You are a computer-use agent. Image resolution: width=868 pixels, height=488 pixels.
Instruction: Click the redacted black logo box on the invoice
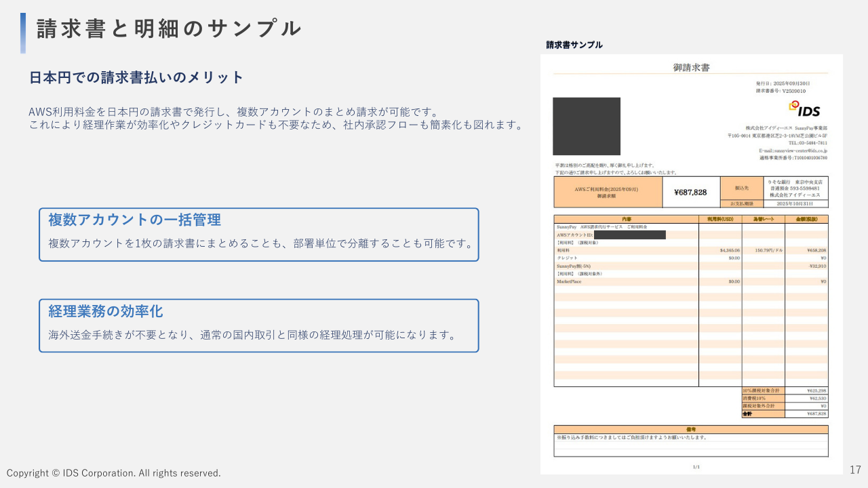coord(587,126)
